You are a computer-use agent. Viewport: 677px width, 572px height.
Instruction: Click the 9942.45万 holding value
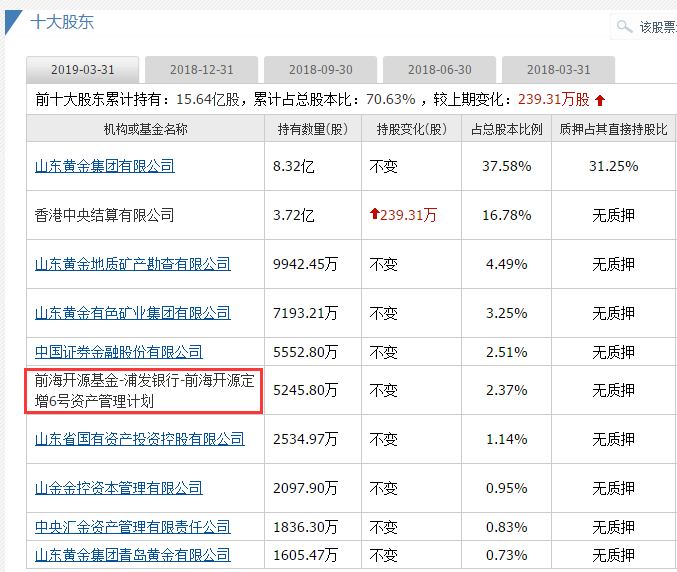(x=305, y=264)
